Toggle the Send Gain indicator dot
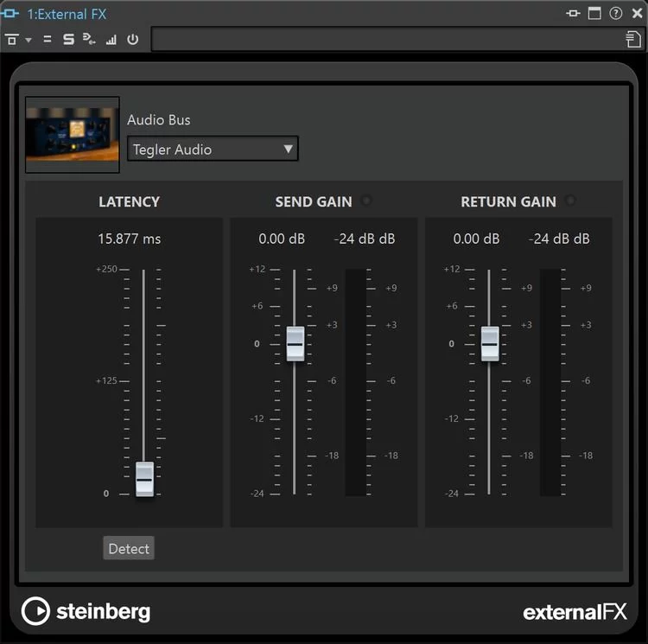 pyautogui.click(x=365, y=201)
